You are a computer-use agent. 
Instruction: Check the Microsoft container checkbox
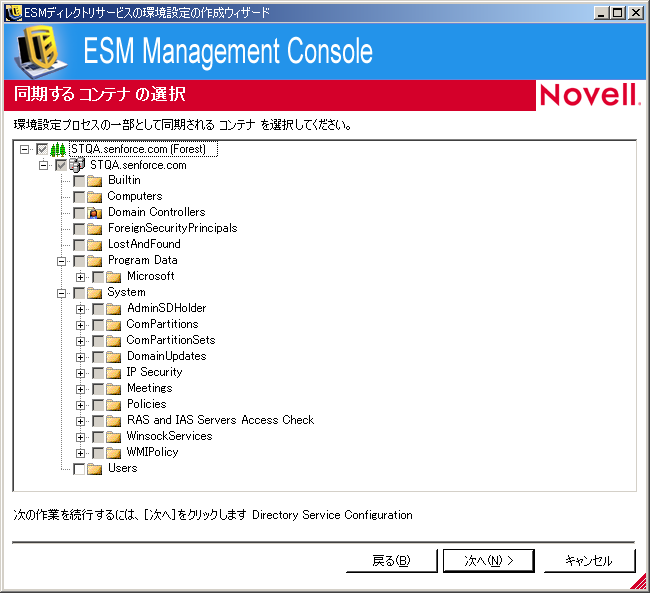pyautogui.click(x=98, y=277)
